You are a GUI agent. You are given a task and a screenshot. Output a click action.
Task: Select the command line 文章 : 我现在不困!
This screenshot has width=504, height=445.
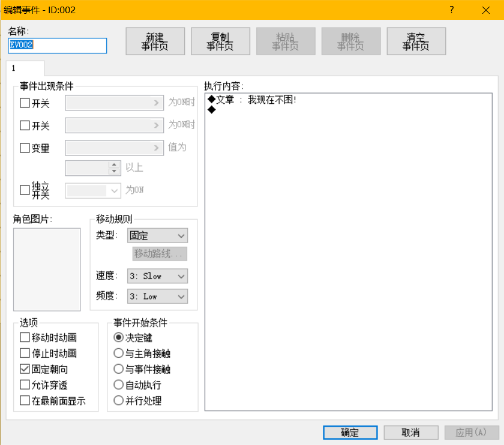252,100
